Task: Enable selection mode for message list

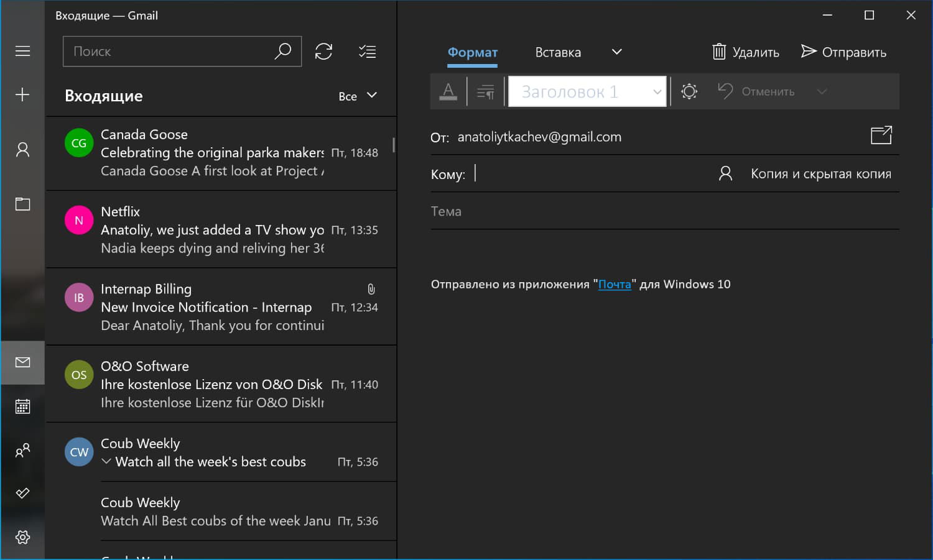Action: click(x=367, y=52)
